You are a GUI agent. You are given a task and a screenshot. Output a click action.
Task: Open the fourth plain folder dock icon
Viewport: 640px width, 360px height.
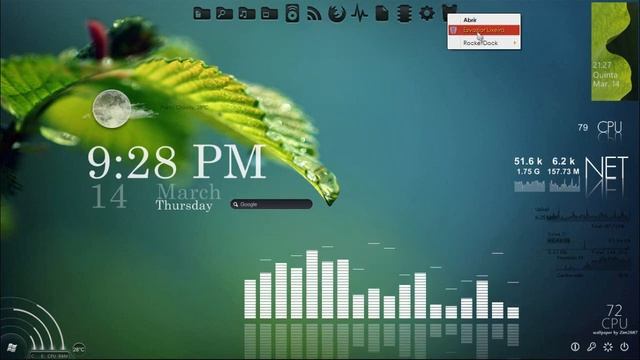pos(269,13)
